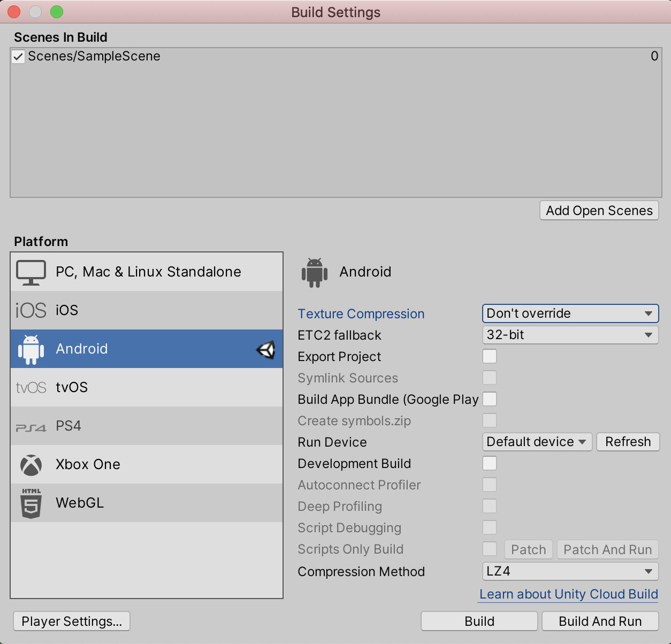Click the Add Open Scenes button

tap(599, 211)
